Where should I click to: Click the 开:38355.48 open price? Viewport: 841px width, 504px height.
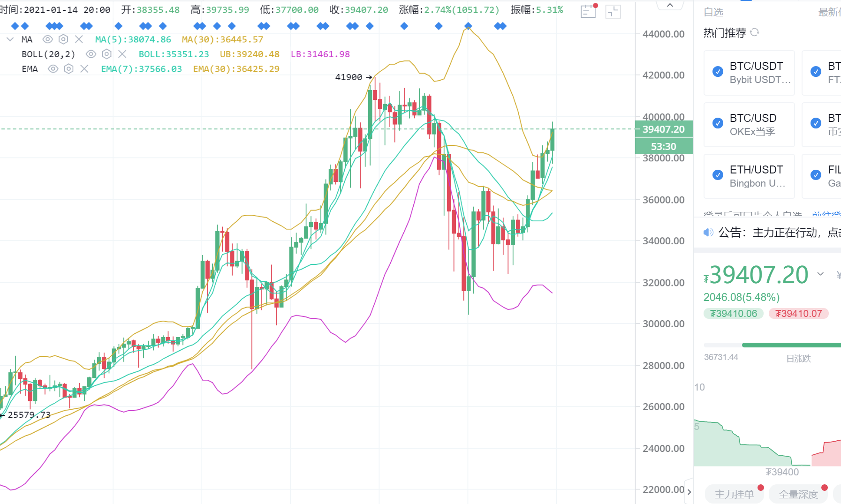coord(150,10)
